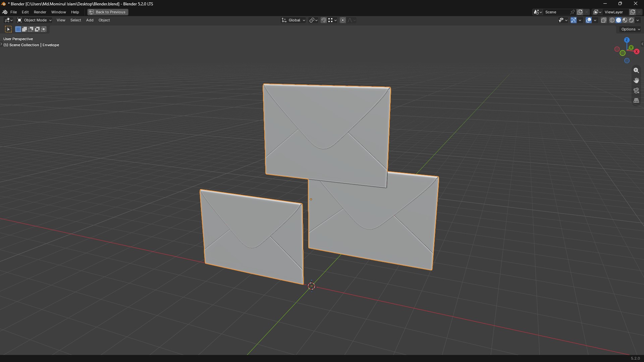The height and width of the screenshot is (362, 644).
Task: Click the Pan view hand icon
Action: (x=636, y=80)
